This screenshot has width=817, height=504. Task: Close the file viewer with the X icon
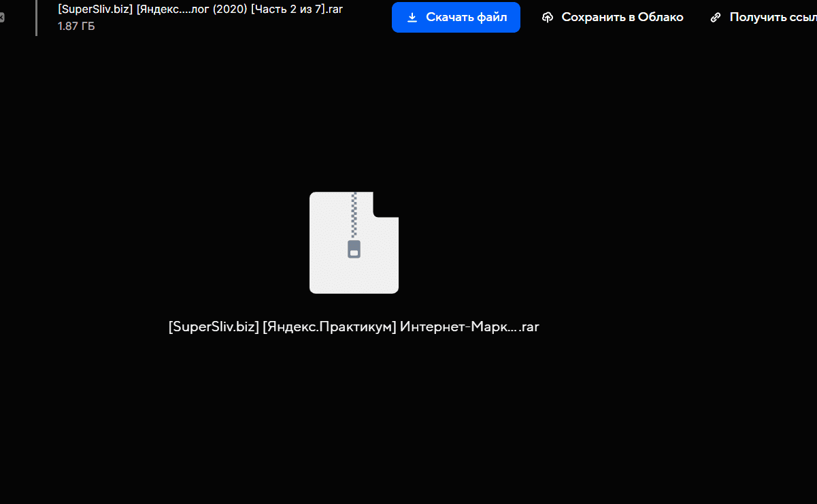[x=2, y=17]
